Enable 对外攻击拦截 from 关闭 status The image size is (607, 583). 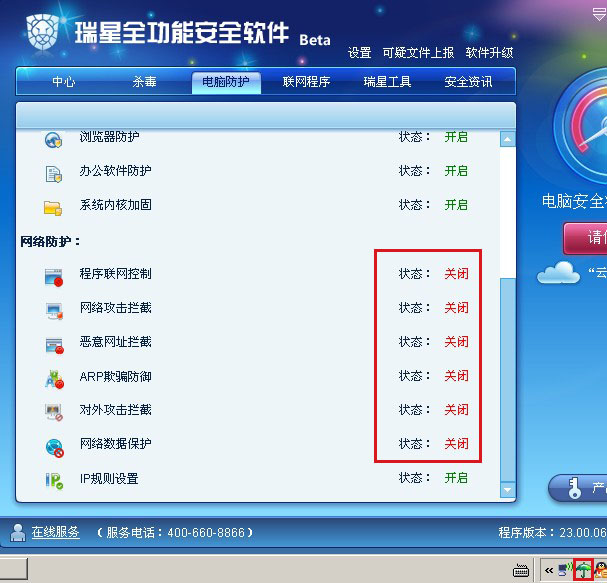(x=456, y=410)
